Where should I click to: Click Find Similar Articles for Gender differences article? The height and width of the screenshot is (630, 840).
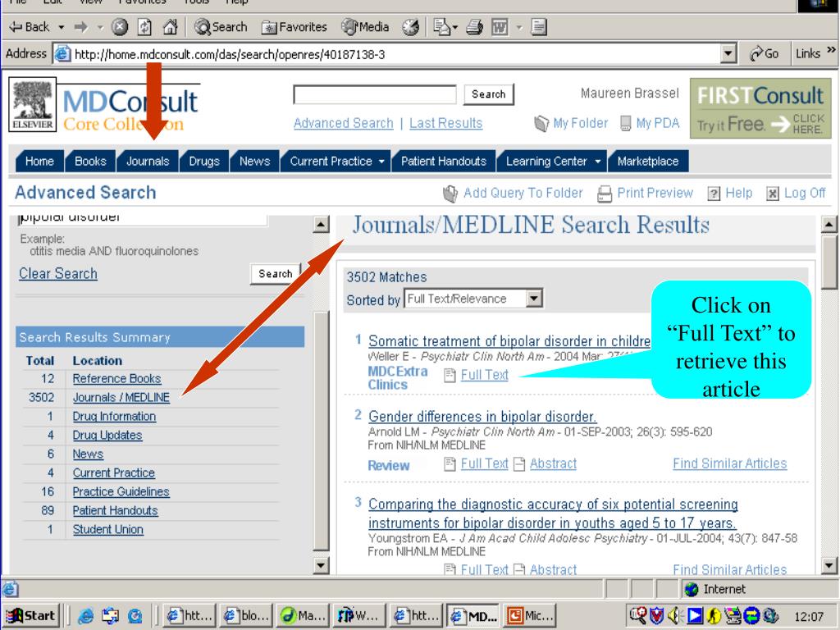[729, 463]
